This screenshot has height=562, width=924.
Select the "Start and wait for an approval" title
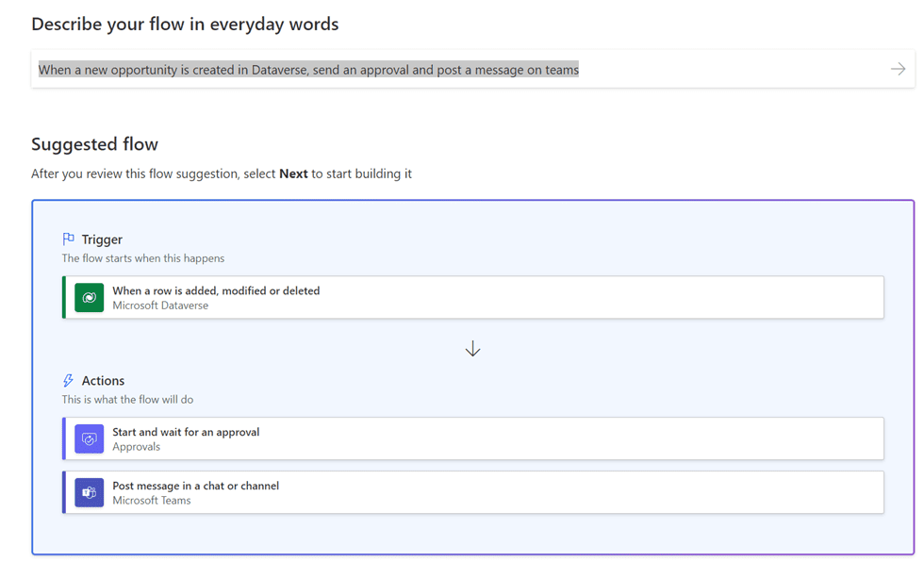pos(186,432)
